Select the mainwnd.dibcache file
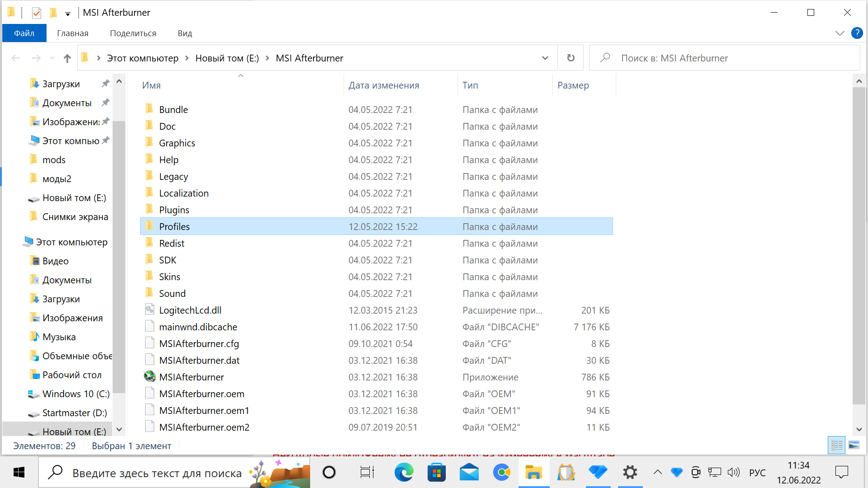The image size is (868, 488). 377,327
